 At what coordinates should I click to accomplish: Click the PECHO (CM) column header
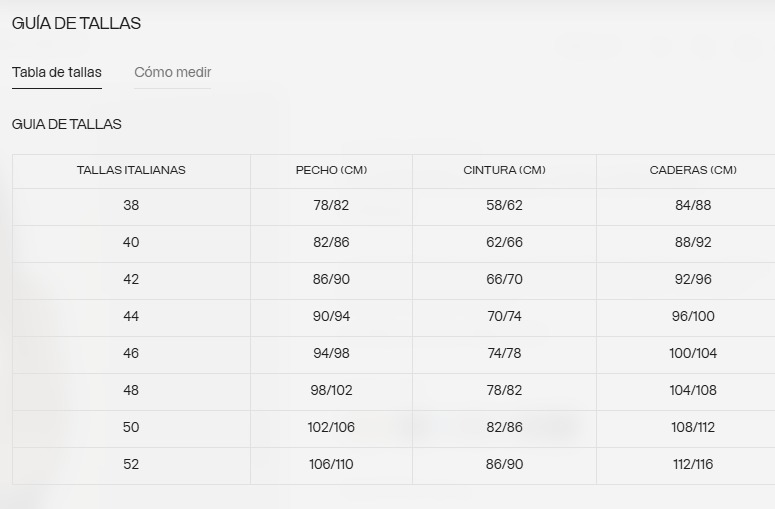pos(331,170)
